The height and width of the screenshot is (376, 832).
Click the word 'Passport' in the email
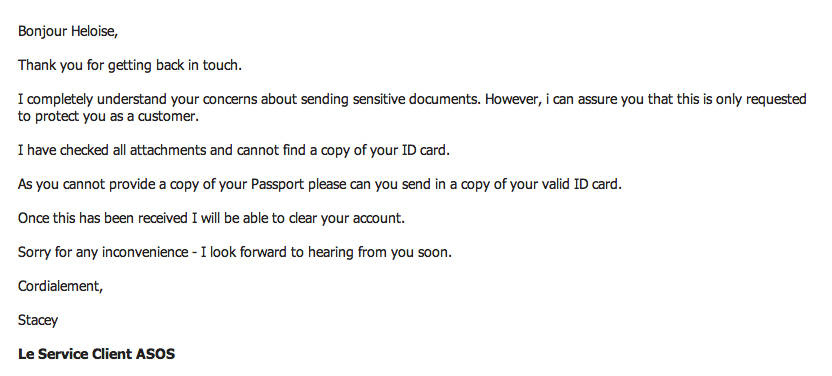(278, 185)
